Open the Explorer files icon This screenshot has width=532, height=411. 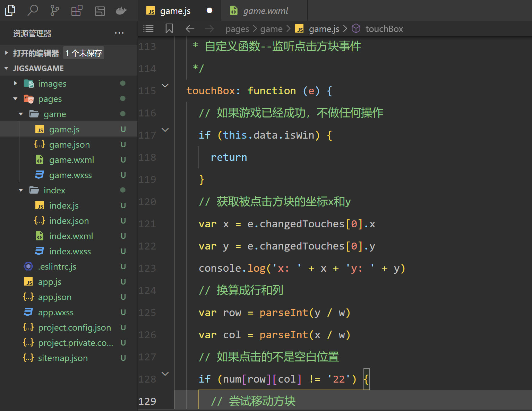tap(10, 10)
